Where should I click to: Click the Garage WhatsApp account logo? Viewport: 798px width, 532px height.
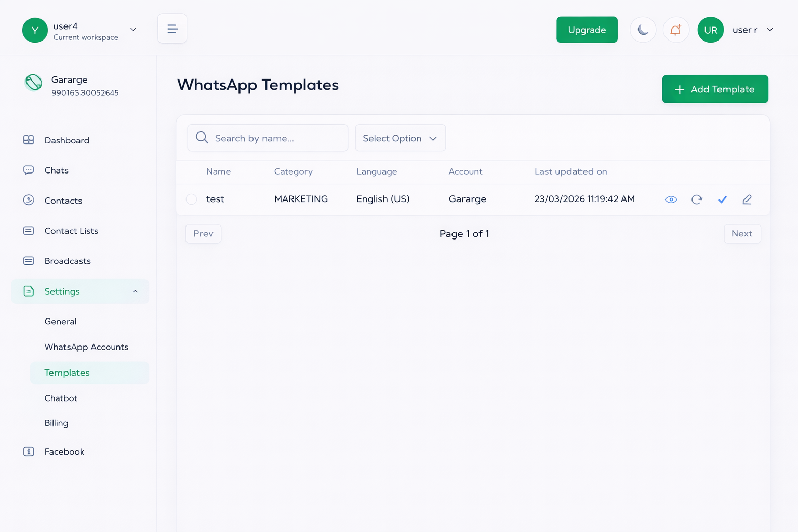coord(34,82)
